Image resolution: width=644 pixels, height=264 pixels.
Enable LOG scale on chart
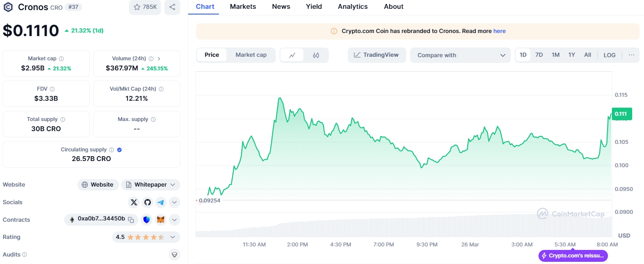(610, 55)
